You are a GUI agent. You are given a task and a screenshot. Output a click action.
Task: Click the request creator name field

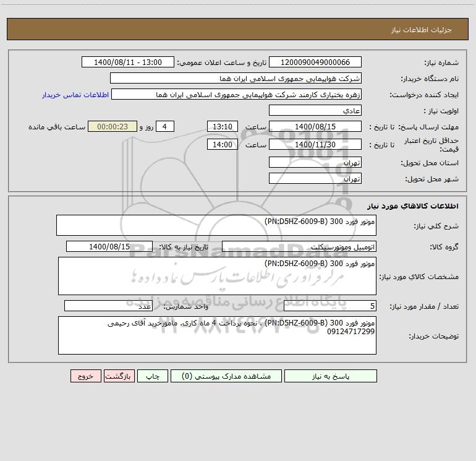[237, 94]
